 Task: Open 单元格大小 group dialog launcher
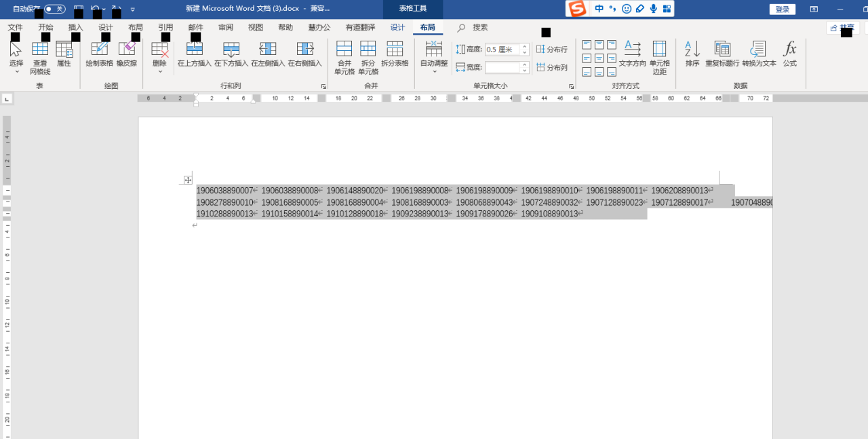pos(571,87)
